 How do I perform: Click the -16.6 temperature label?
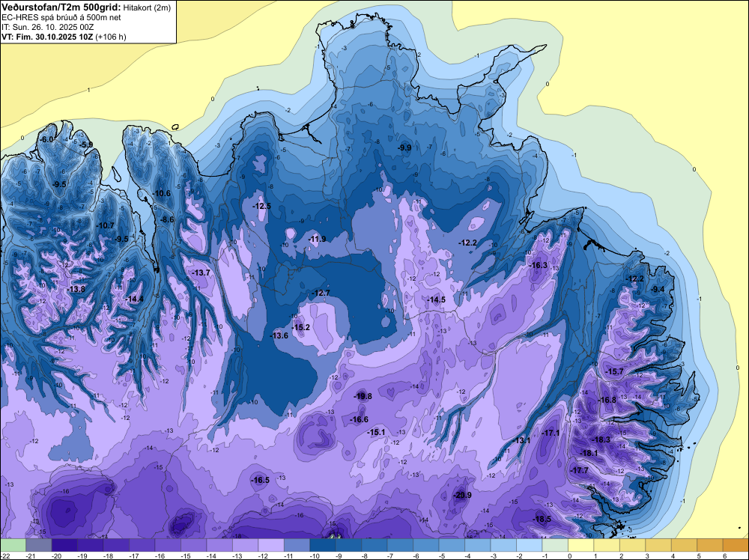click(x=360, y=420)
